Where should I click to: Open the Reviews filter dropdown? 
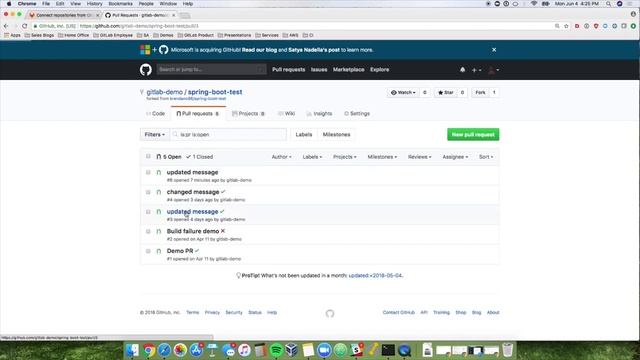(419, 157)
